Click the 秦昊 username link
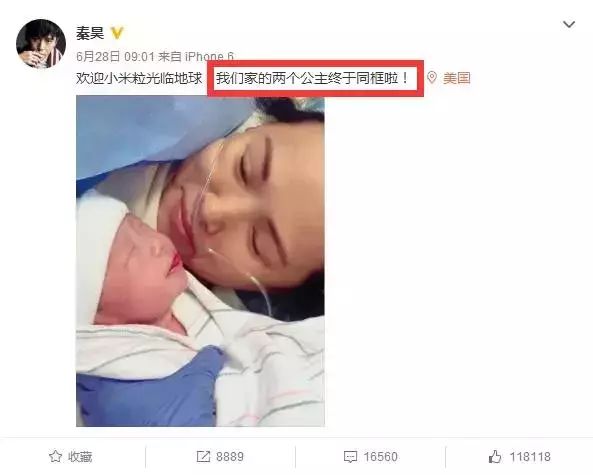Screen dimensions: 593x475 90,33
